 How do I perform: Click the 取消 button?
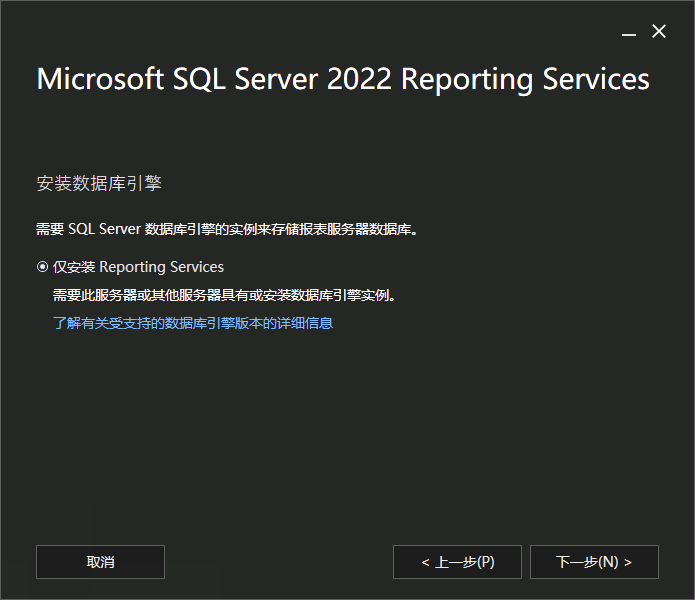coord(100,562)
